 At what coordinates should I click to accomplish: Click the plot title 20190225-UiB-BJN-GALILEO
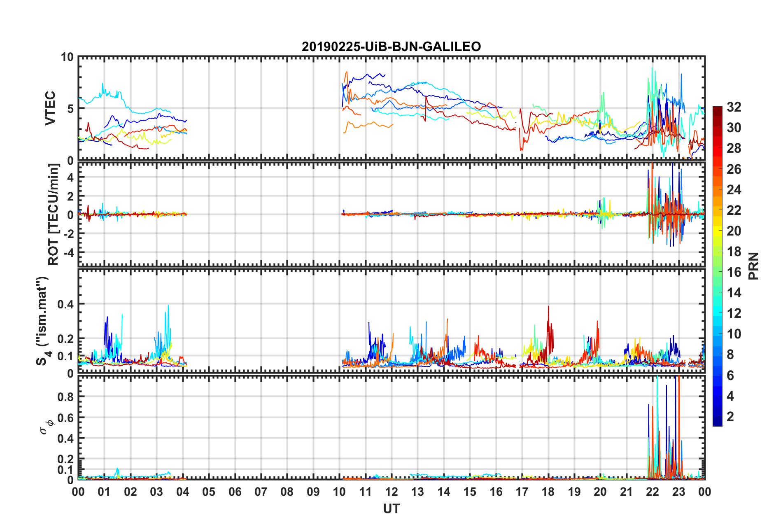pos(391,47)
